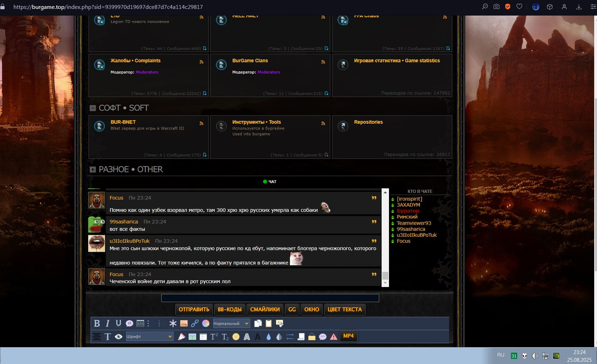Screen dimensions: 597x364
Task: Open the color wheel picker
Action: click(206, 323)
